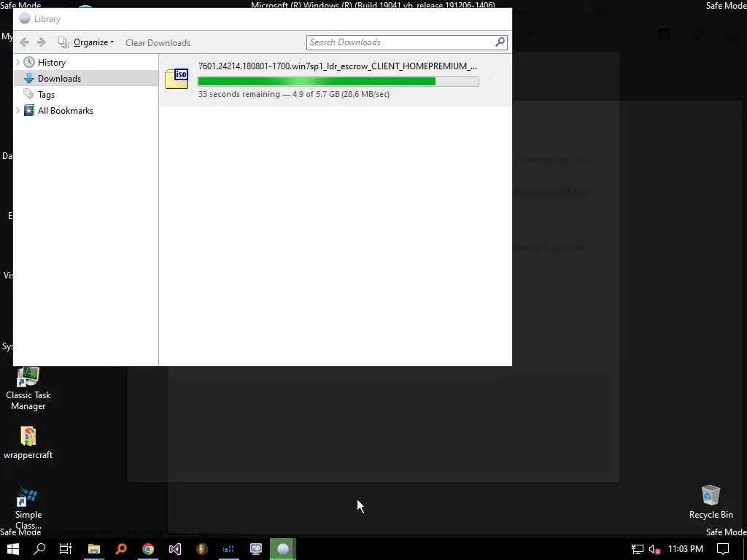Select All Bookmarks in the sidebar

point(65,111)
